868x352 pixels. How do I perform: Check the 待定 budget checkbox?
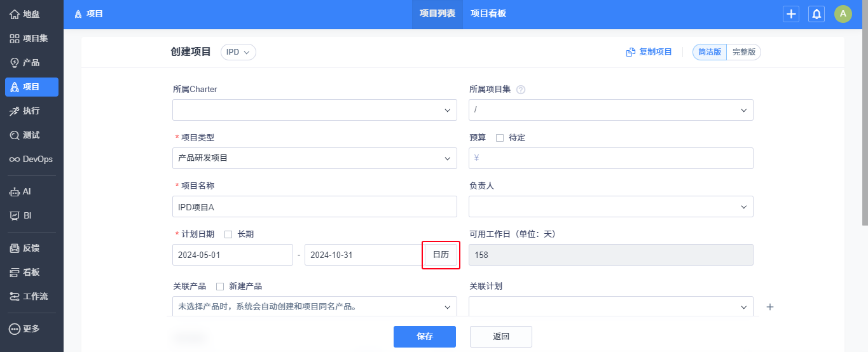[x=500, y=138]
